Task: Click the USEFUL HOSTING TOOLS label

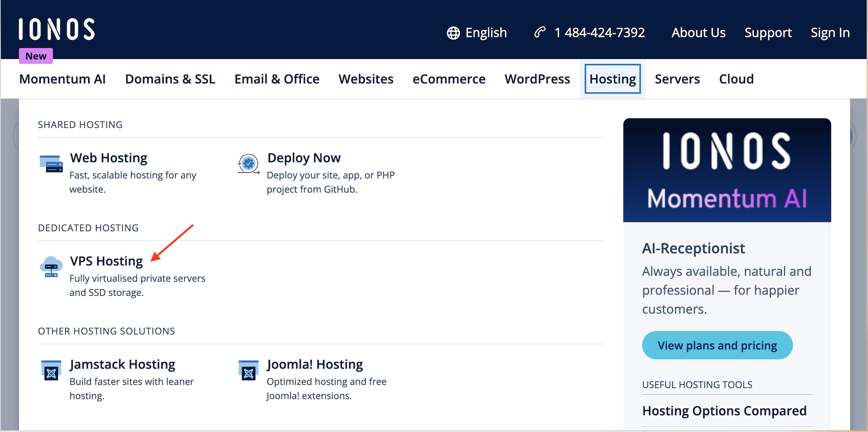Action: [x=697, y=385]
